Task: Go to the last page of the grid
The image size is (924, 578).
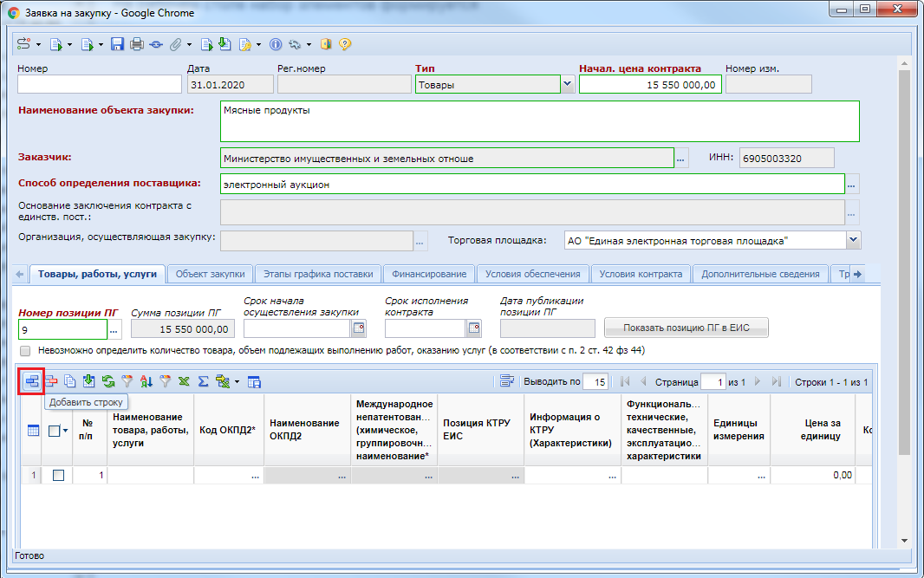Action: (x=777, y=382)
